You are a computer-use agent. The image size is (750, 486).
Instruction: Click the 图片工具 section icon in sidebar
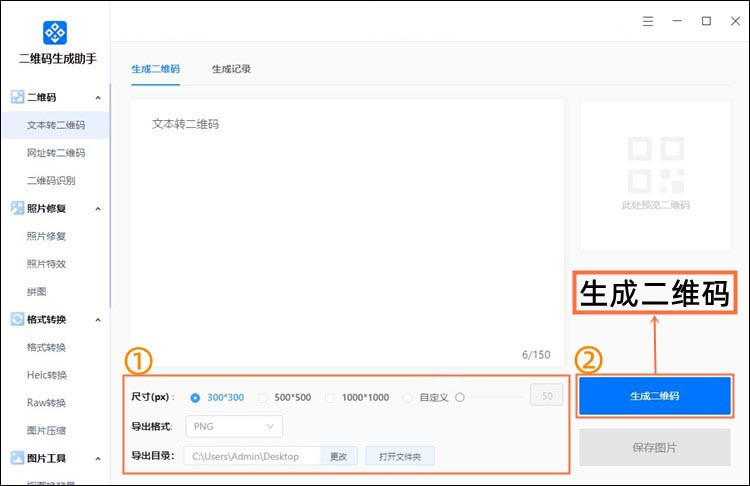click(x=17, y=458)
